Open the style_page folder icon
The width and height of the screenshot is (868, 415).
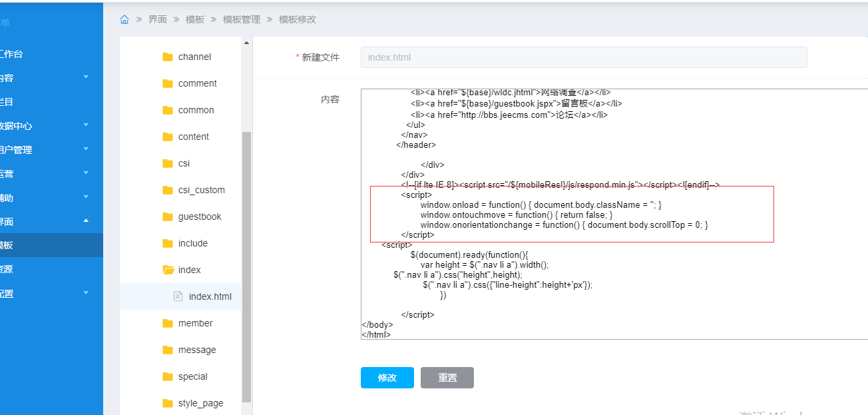pos(168,403)
